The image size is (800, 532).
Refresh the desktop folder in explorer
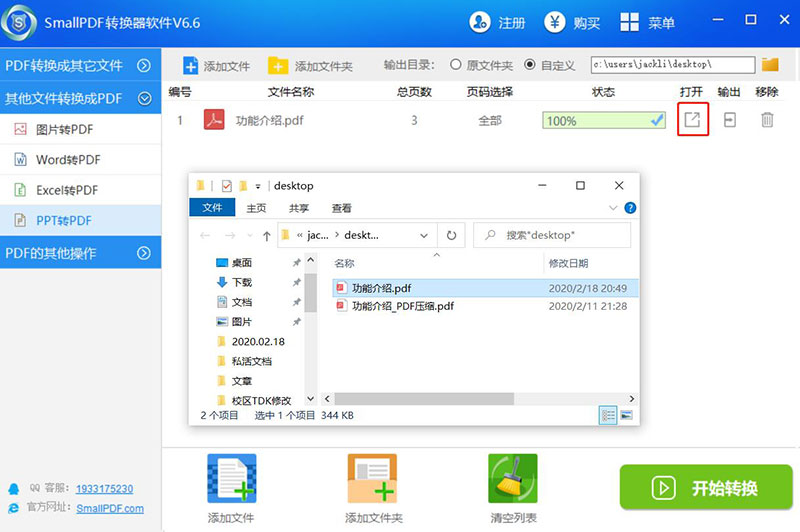(451, 235)
